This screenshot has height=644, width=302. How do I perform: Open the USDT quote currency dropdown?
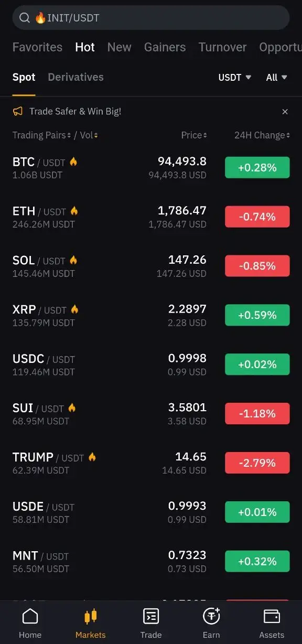click(234, 77)
